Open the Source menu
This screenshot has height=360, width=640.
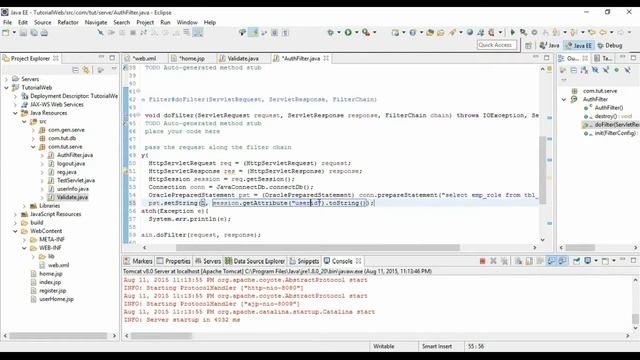coord(42,22)
